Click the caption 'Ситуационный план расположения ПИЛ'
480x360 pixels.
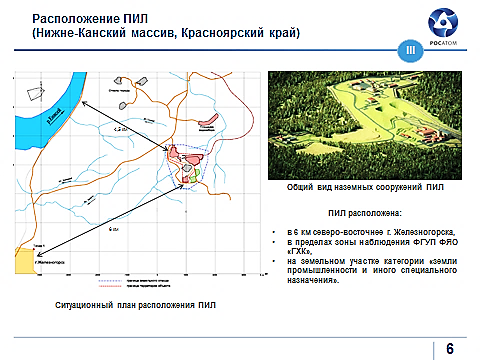point(135,305)
